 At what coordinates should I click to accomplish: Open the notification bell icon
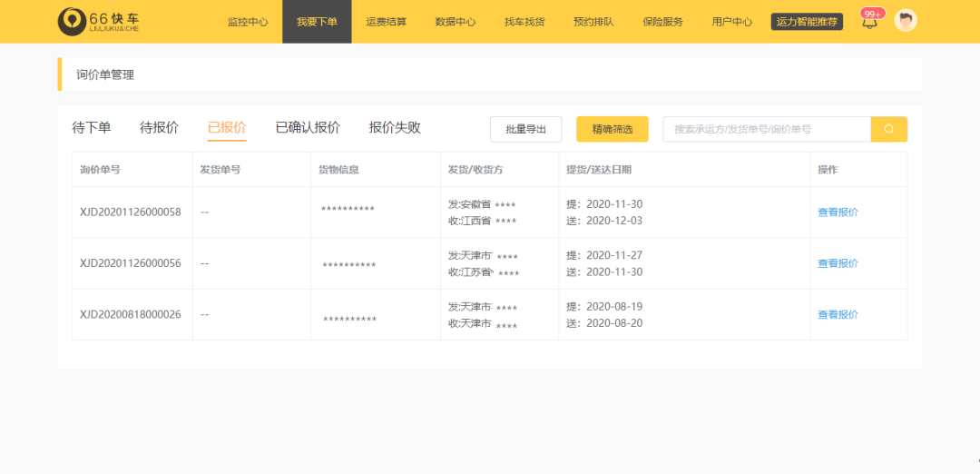pyautogui.click(x=869, y=23)
